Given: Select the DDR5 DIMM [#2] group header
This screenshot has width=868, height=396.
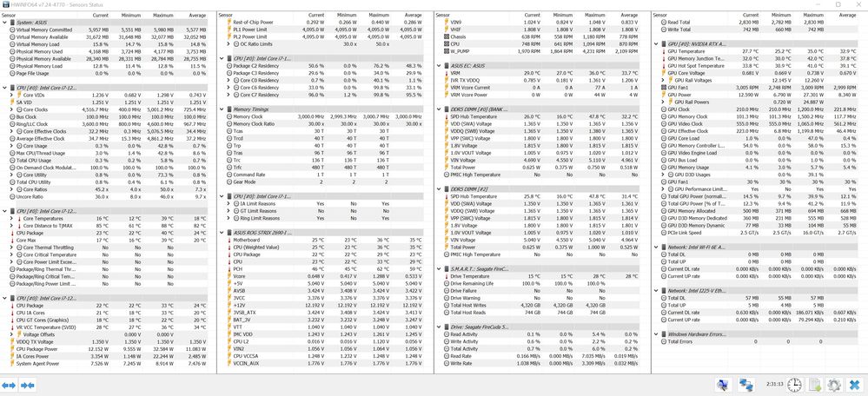Looking at the screenshot, I should click(539, 188).
